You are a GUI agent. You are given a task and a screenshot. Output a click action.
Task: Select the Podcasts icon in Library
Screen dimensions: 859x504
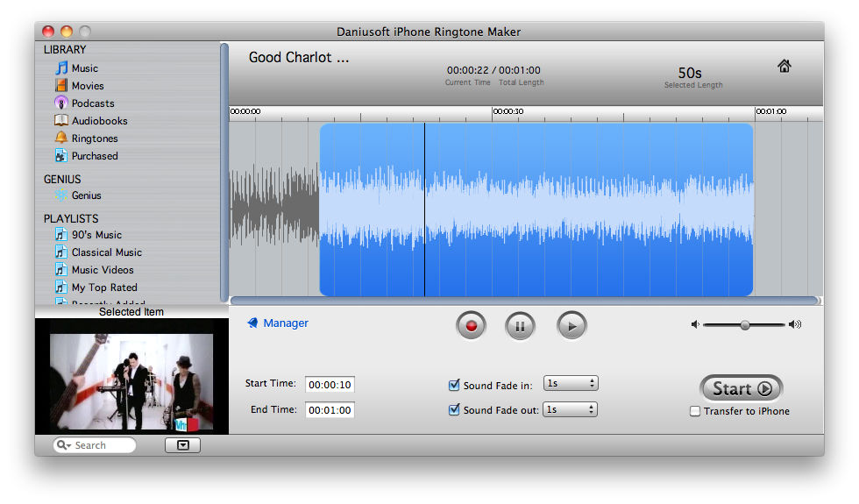tap(61, 103)
